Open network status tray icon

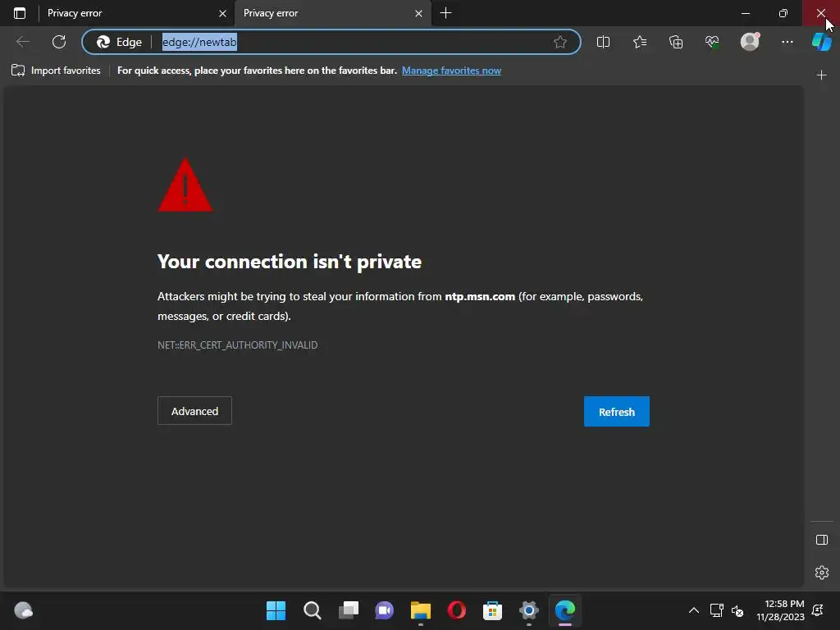[716, 610]
